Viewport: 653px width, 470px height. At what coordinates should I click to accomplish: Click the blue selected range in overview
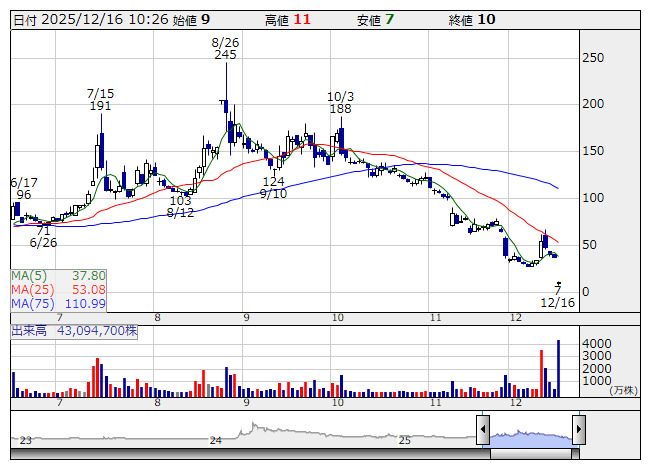531,438
